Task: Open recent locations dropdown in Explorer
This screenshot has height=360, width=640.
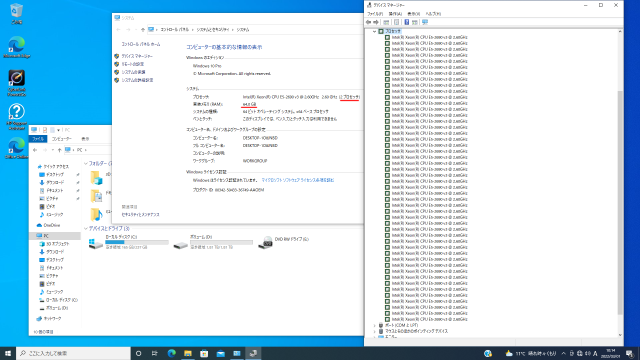Action: (53, 150)
